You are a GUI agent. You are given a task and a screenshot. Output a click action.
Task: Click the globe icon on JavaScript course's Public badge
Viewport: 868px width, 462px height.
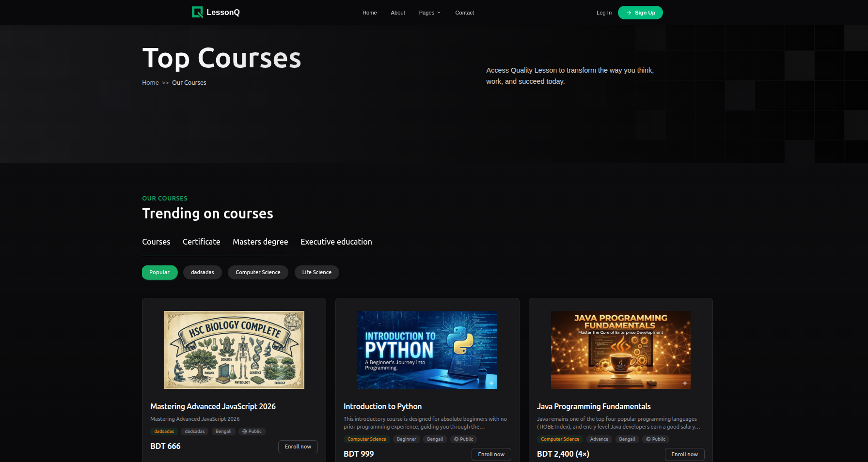pyautogui.click(x=244, y=431)
